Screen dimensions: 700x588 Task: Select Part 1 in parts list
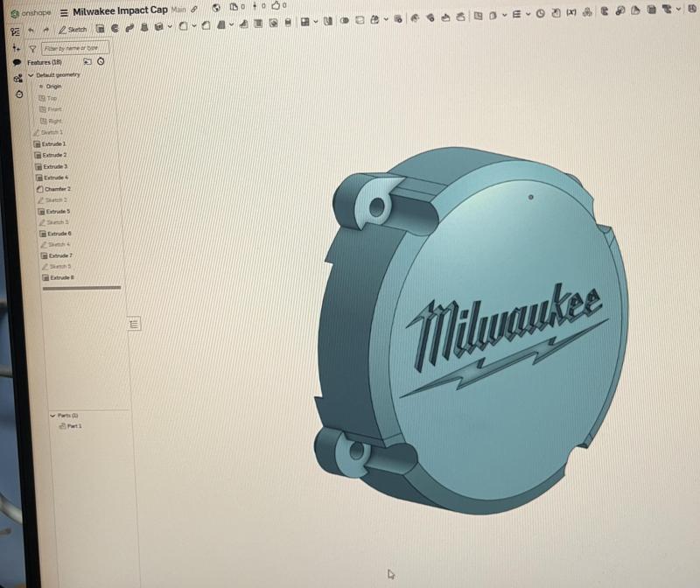[x=71, y=426]
